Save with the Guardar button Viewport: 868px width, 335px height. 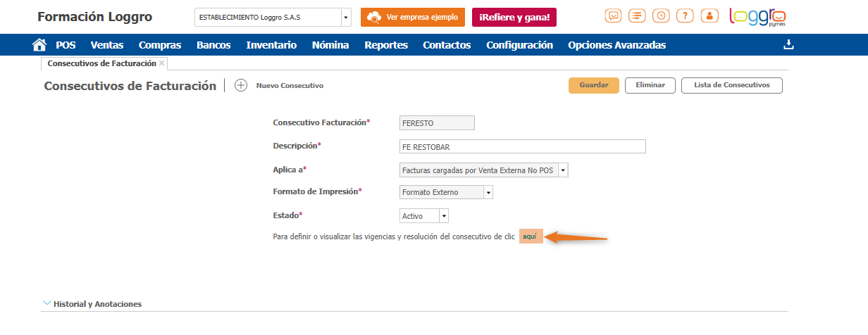[594, 85]
